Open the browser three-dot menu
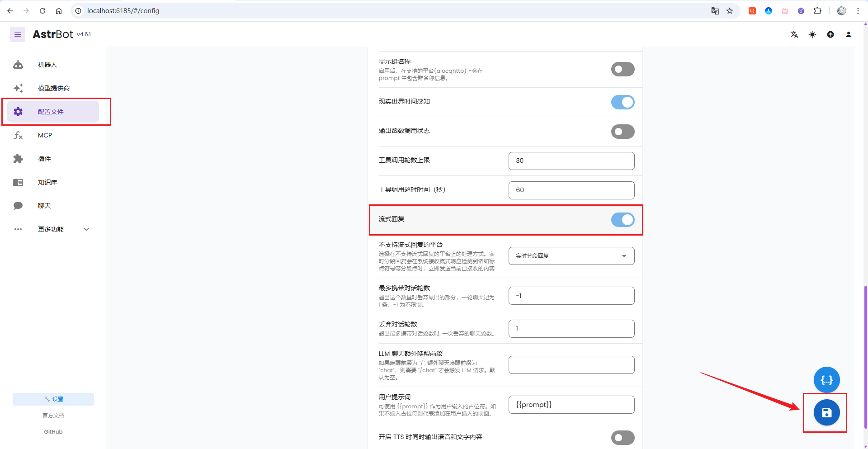The image size is (868, 449). [x=858, y=11]
